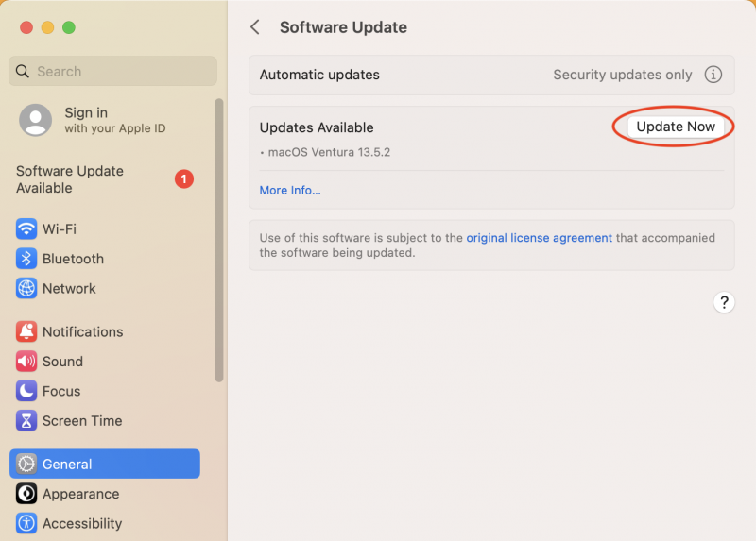Open Network via its globe icon

pos(26,288)
